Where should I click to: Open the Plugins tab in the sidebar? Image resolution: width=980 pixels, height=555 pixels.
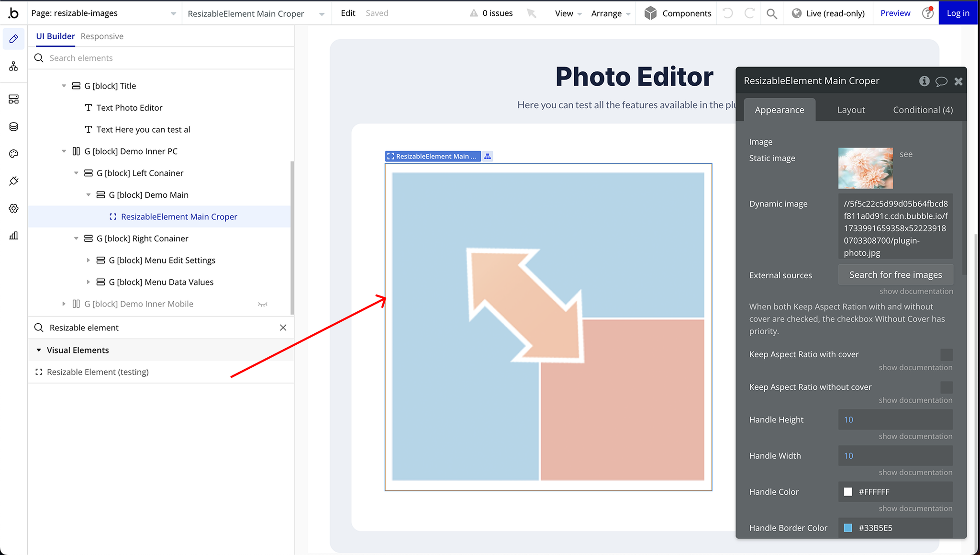point(13,181)
